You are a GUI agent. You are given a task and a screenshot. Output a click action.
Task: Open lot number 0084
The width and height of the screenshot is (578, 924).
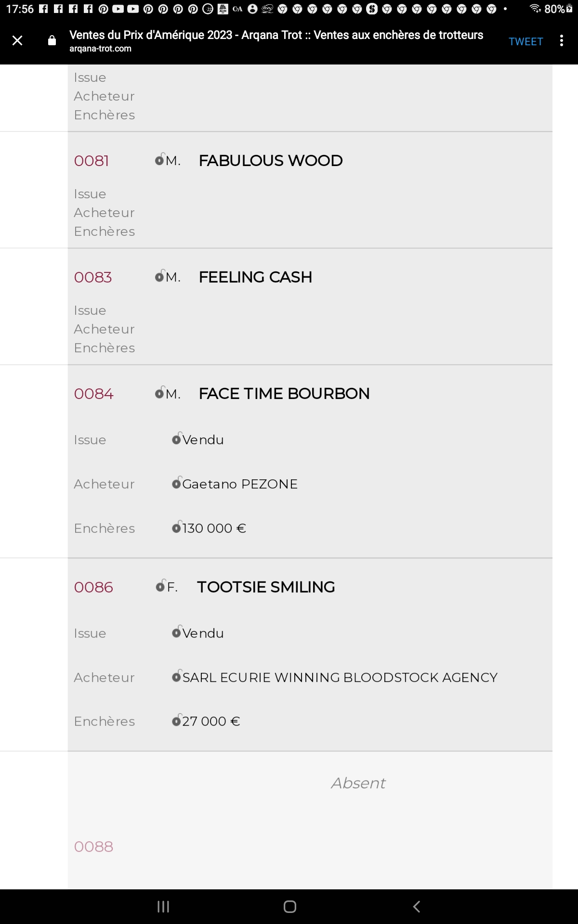pyautogui.click(x=94, y=394)
